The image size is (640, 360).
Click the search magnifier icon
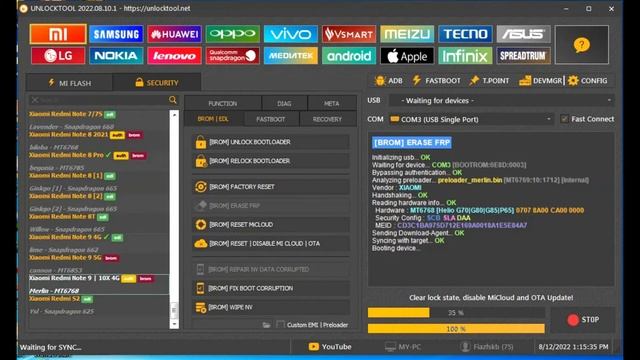(x=173, y=100)
